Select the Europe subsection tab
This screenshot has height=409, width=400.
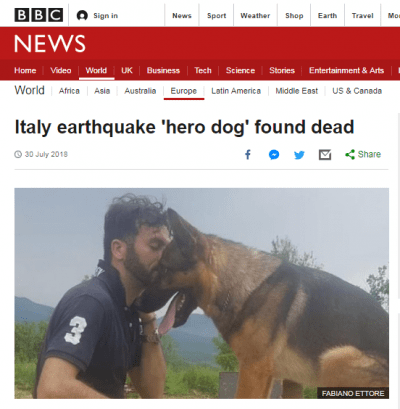pyautogui.click(x=184, y=91)
